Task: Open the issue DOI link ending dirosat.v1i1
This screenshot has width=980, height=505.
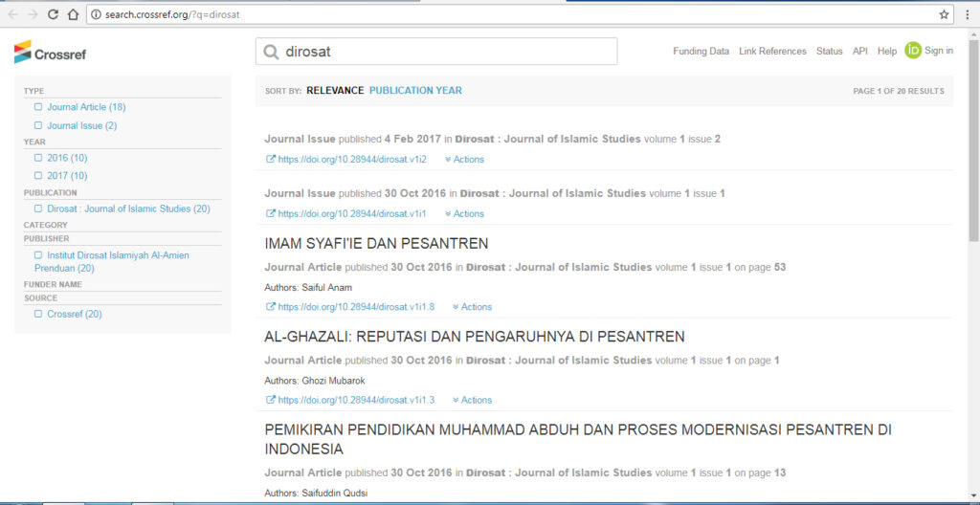Action: click(x=352, y=213)
